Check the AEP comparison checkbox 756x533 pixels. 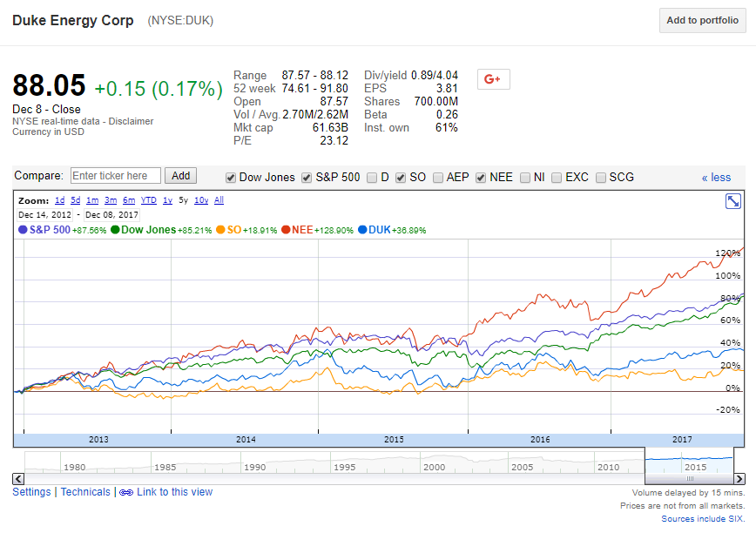coord(438,178)
